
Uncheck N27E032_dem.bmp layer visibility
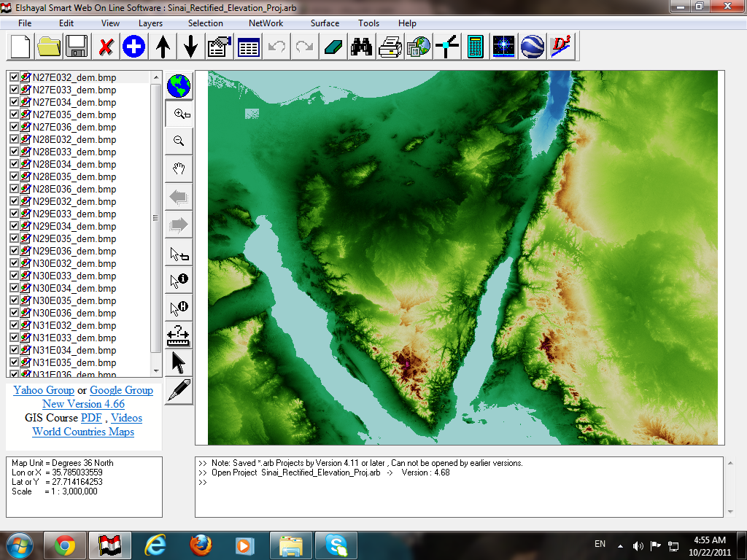(x=14, y=77)
